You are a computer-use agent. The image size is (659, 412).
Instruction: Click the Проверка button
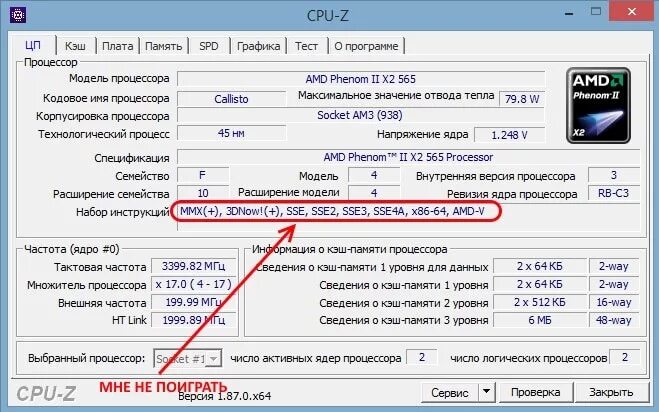[x=535, y=392]
